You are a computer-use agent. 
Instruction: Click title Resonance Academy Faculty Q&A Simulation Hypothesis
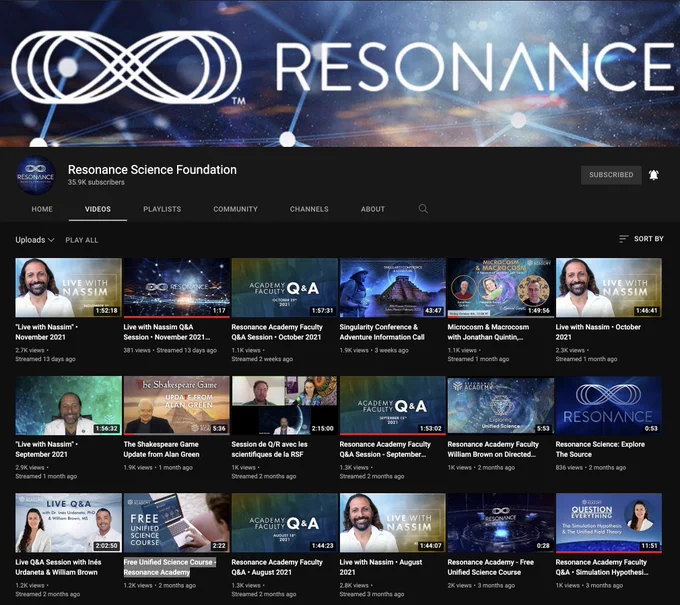[x=602, y=567]
